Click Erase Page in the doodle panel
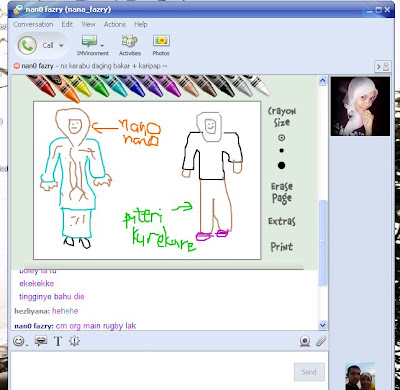400x390 pixels. pyautogui.click(x=282, y=193)
